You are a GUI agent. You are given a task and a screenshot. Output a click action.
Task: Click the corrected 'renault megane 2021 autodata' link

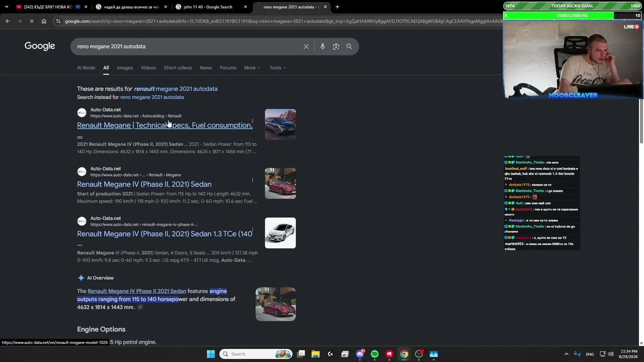(x=176, y=89)
